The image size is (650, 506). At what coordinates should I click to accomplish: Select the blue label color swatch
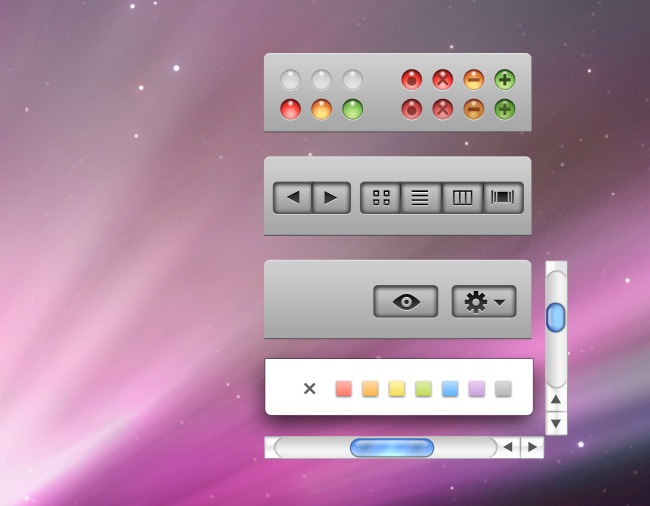coord(450,389)
